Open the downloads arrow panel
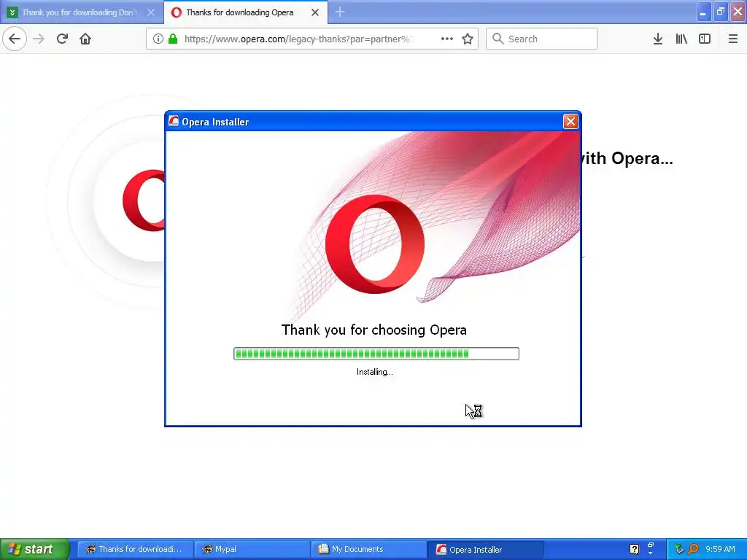Image resolution: width=747 pixels, height=560 pixels. pos(658,39)
